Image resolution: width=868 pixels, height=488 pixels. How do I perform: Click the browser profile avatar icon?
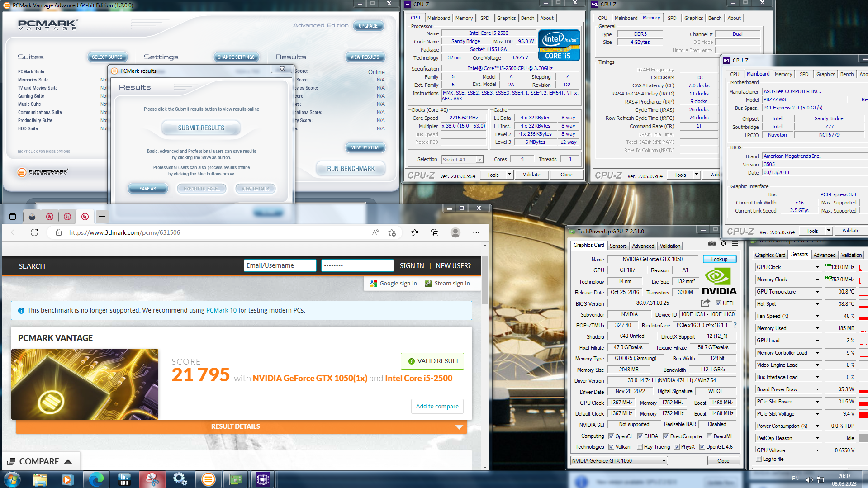point(455,232)
